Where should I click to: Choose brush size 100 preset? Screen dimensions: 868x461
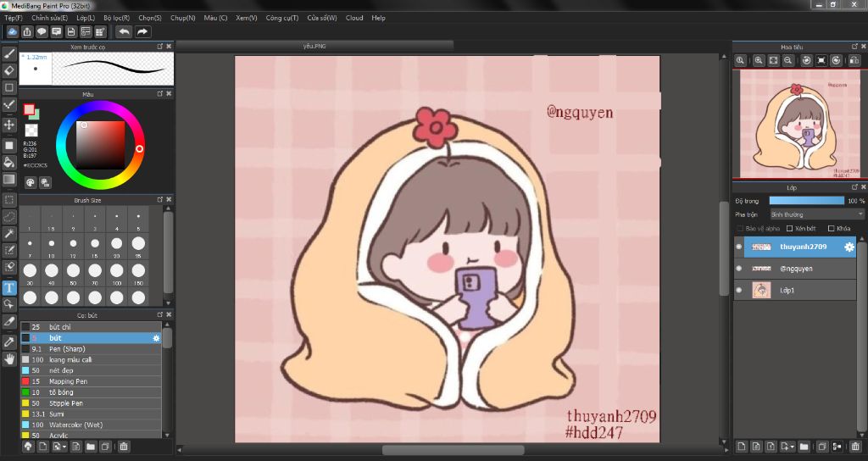[x=117, y=274]
